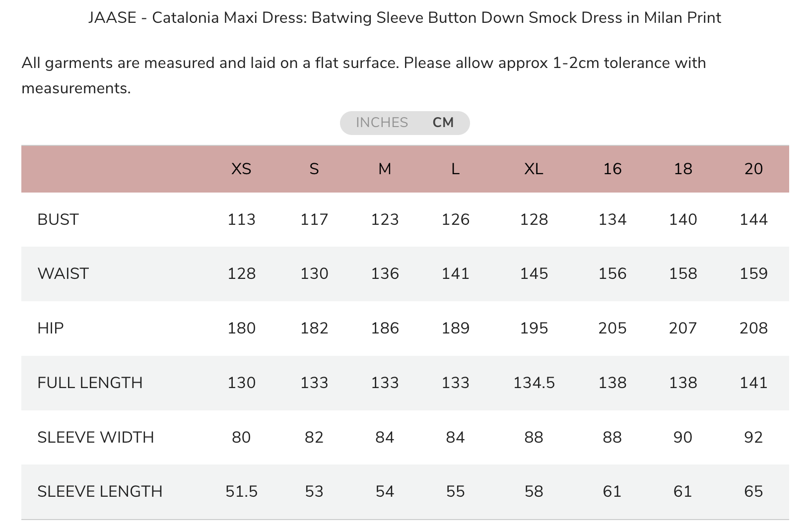Click the JAASE Catalonia Maxi Dress title
The height and width of the screenshot is (528, 812).
click(405, 18)
